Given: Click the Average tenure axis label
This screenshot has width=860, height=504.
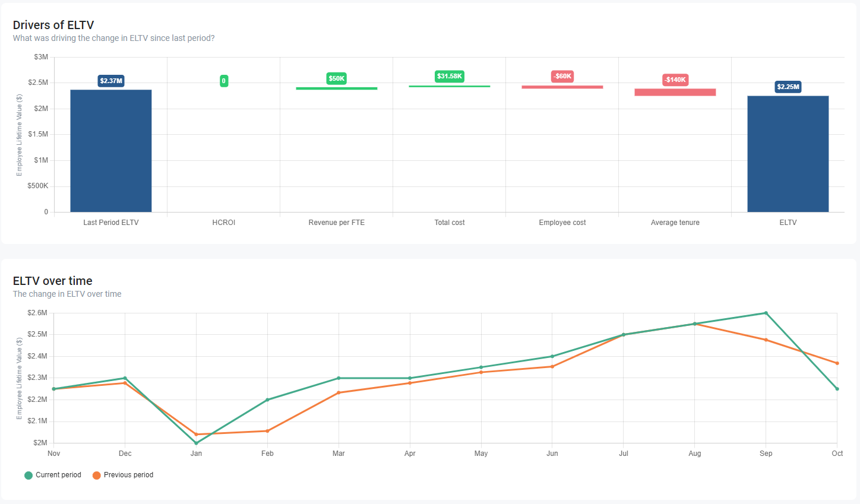Looking at the screenshot, I should point(675,223).
